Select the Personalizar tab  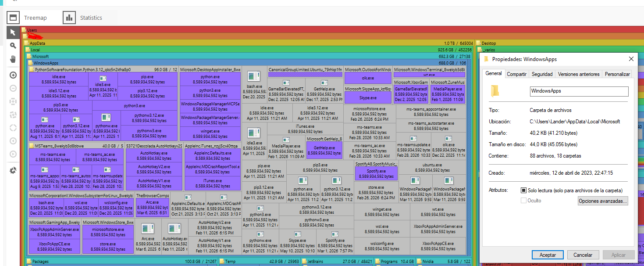click(x=617, y=74)
